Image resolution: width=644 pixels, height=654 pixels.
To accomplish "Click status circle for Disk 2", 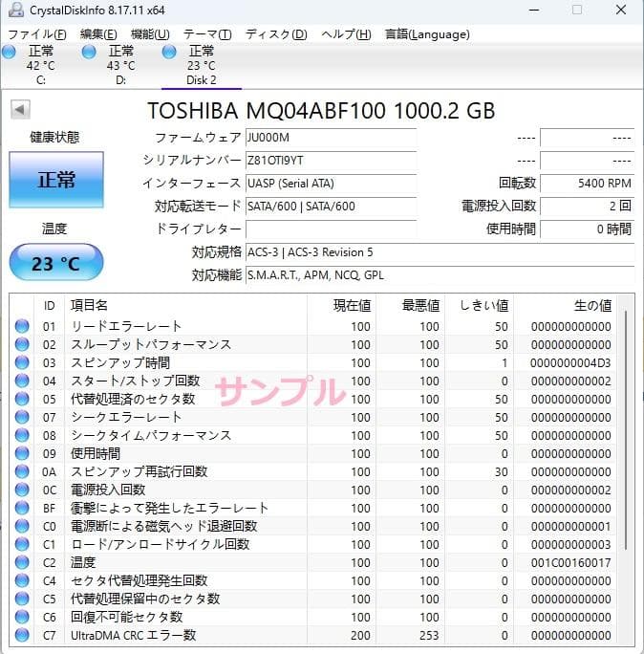I will tap(169, 53).
